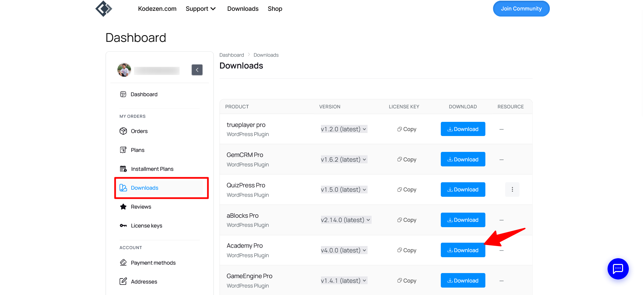Viewport: 644px width, 295px height.
Task: Download GemCRM Pro plugin
Action: [463, 159]
